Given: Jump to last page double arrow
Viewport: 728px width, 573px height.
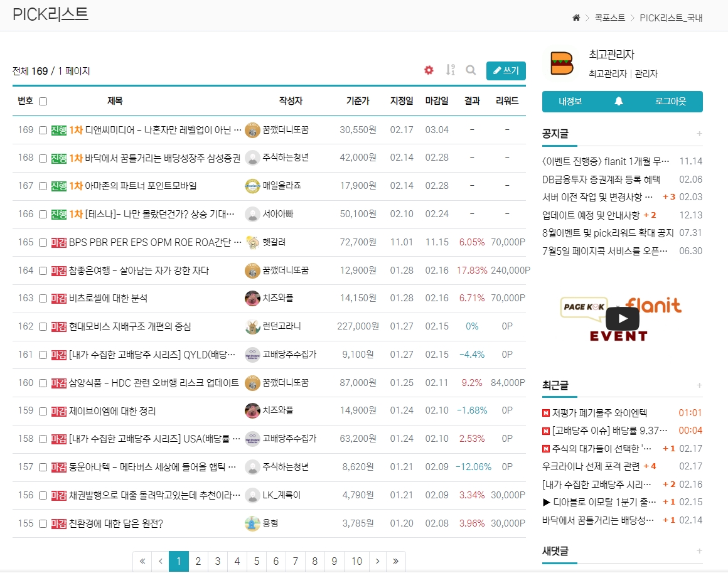Looking at the screenshot, I should pos(395,561).
